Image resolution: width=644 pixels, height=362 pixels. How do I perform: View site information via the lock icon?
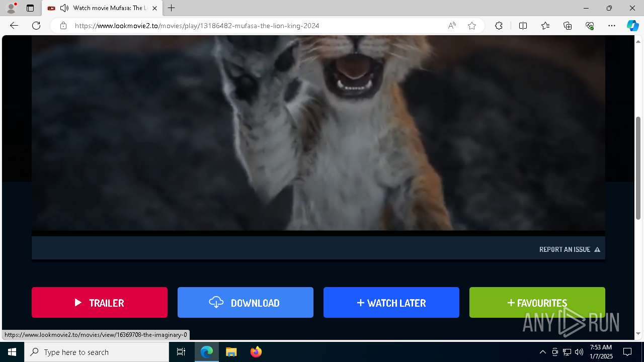point(63,26)
